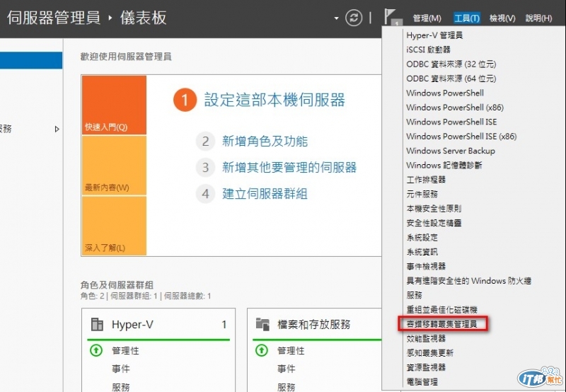Open 具有進階安全性的 Windows 防火牆
Image resolution: width=566 pixels, height=392 pixels.
click(x=468, y=280)
